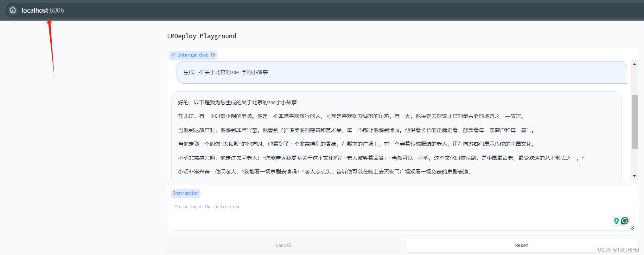Click the green lightbulb extension icon
This screenshot has height=255, width=644.
(x=616, y=221)
